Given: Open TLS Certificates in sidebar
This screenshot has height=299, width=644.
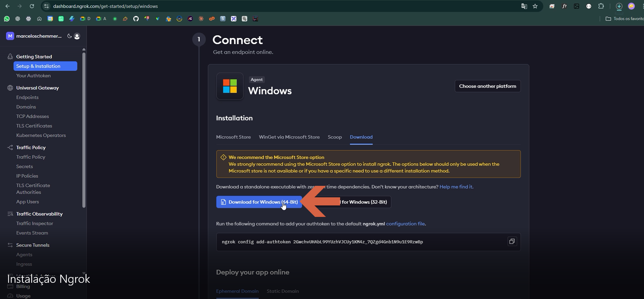Looking at the screenshot, I should coord(34,126).
